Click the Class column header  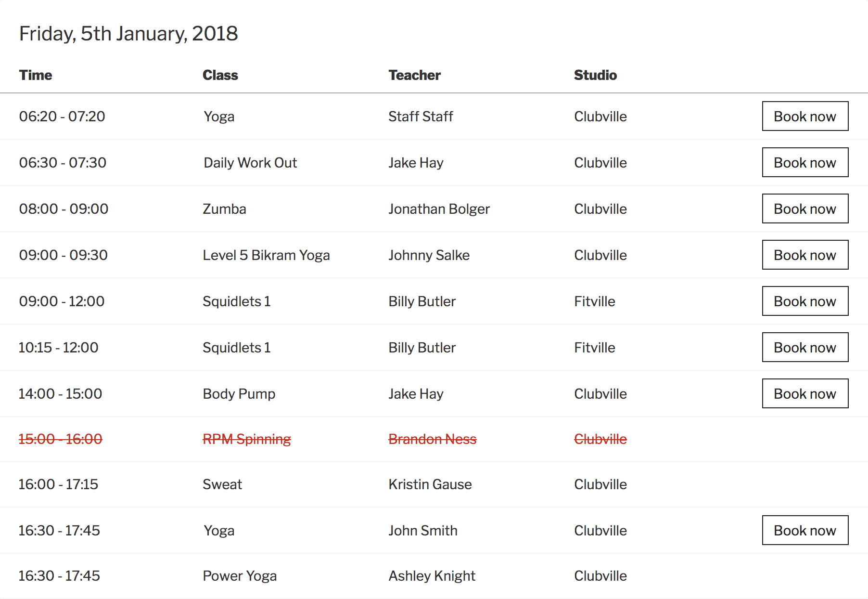[220, 75]
